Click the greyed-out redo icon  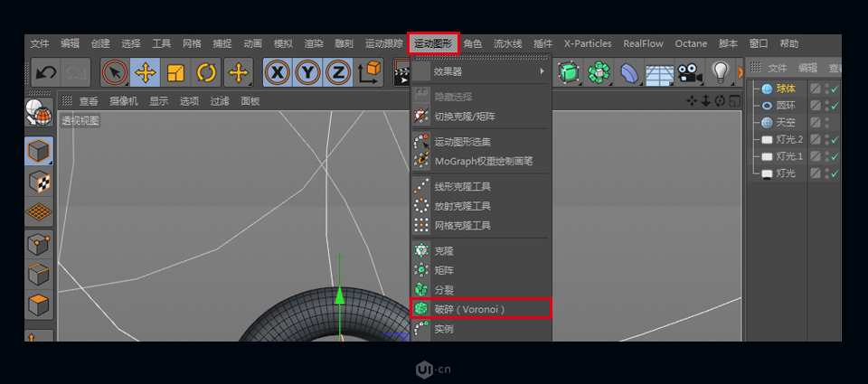pyautogui.click(x=74, y=72)
